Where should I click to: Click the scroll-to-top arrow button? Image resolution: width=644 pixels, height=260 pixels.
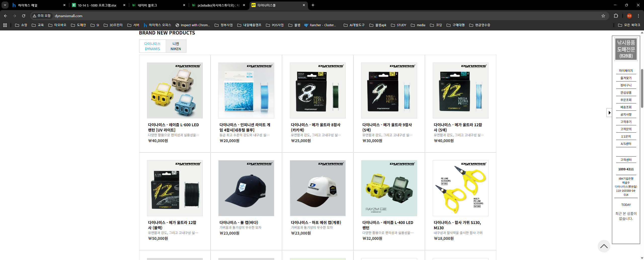click(x=604, y=246)
